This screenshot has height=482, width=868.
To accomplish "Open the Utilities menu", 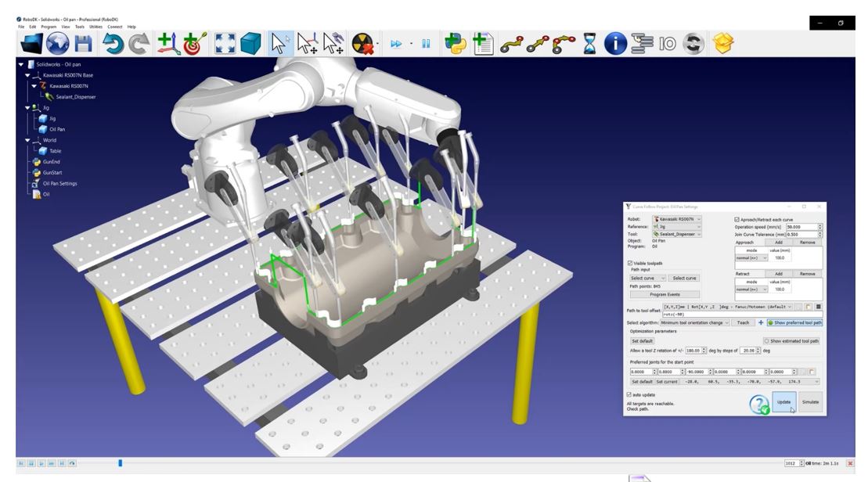I will point(95,27).
